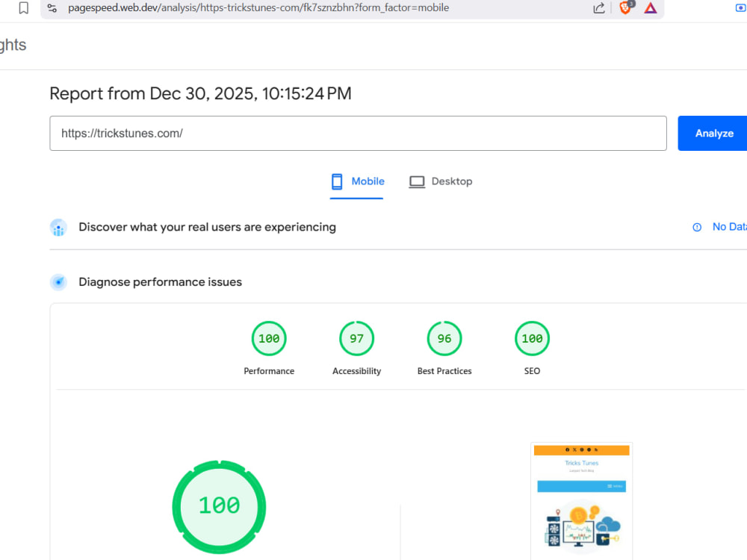Click the bookmark icon in address bar

(23, 7)
